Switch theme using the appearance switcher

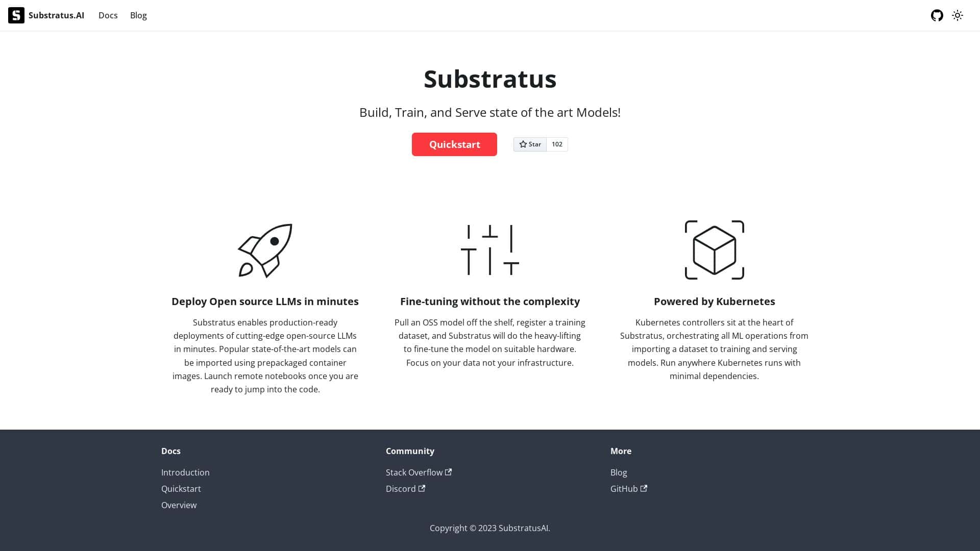[x=958, y=15]
